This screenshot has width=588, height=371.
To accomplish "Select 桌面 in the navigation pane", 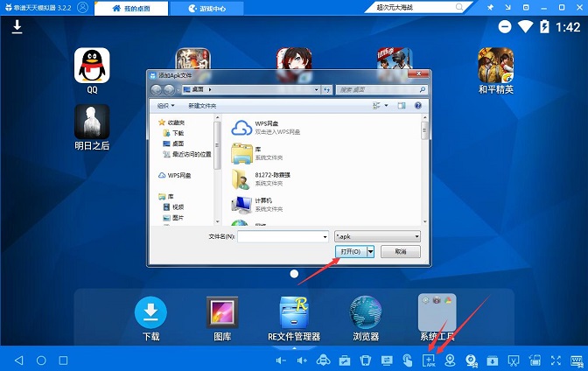I will point(173,143).
